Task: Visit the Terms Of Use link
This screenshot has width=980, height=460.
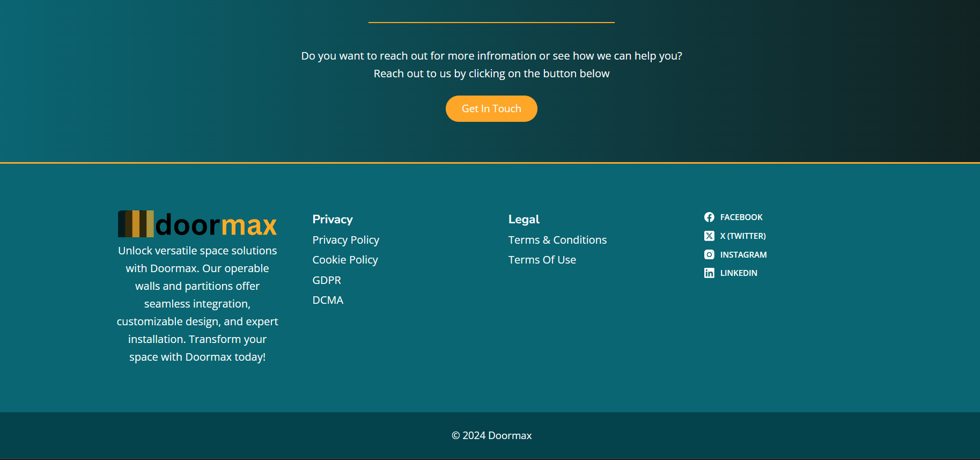Action: [x=542, y=260]
